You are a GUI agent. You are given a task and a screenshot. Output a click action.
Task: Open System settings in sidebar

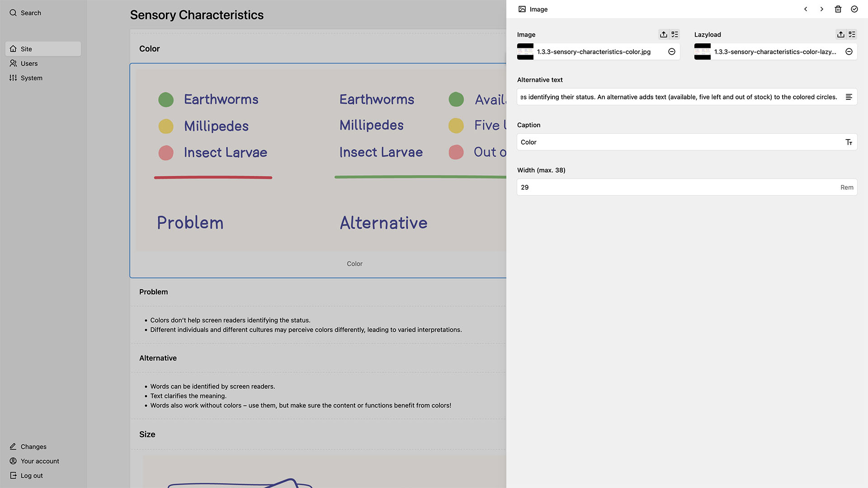tap(31, 78)
